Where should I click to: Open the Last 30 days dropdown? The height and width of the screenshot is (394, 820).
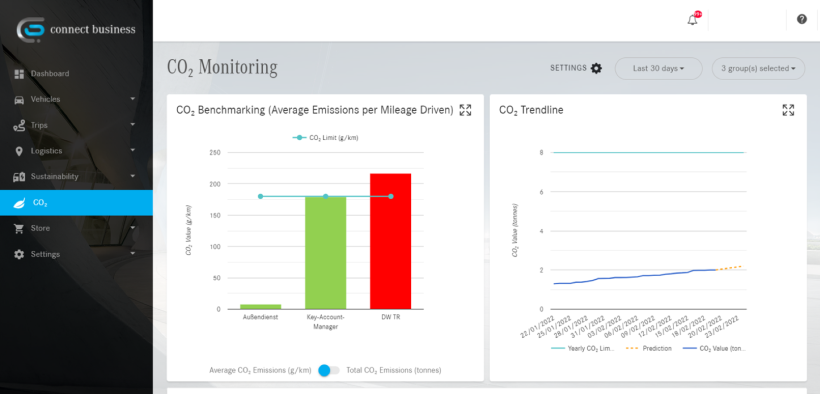(x=658, y=69)
